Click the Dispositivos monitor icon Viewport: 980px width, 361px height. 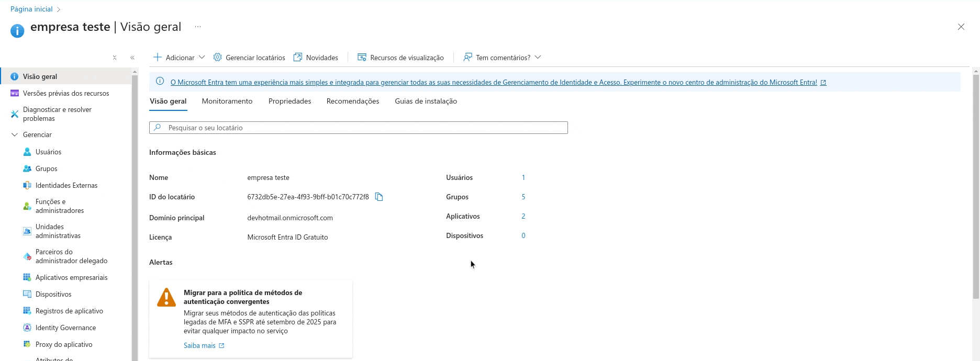(27, 294)
